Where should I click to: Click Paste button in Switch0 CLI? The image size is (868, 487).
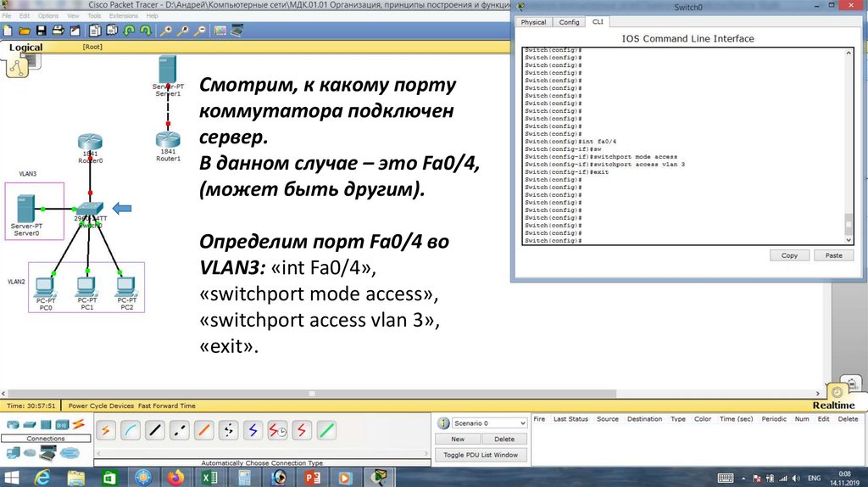(x=834, y=255)
